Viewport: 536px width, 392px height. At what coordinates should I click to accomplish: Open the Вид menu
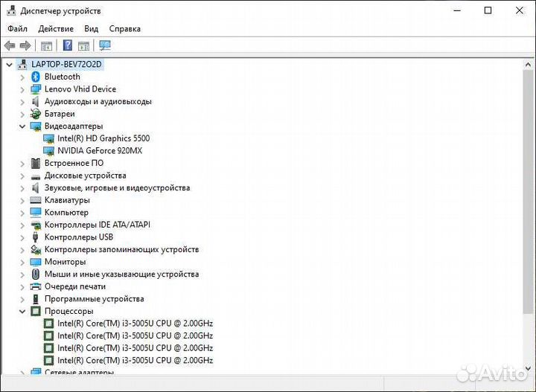tap(92, 29)
